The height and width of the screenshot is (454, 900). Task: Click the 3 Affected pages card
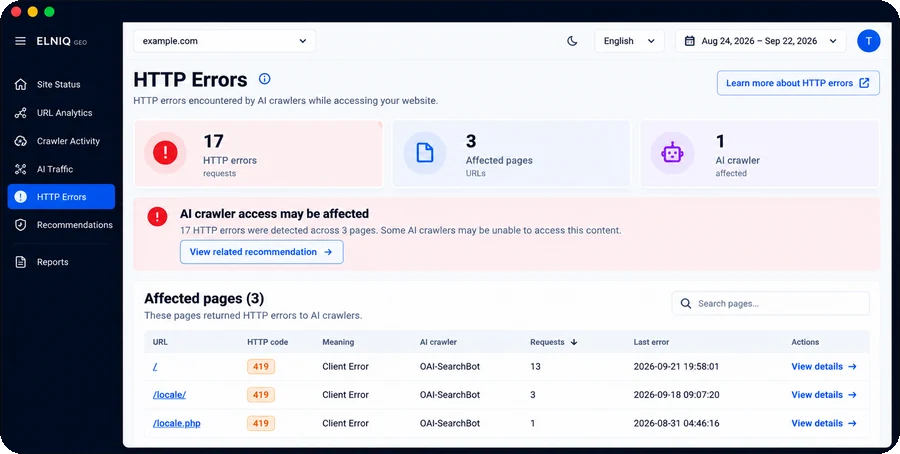click(511, 153)
